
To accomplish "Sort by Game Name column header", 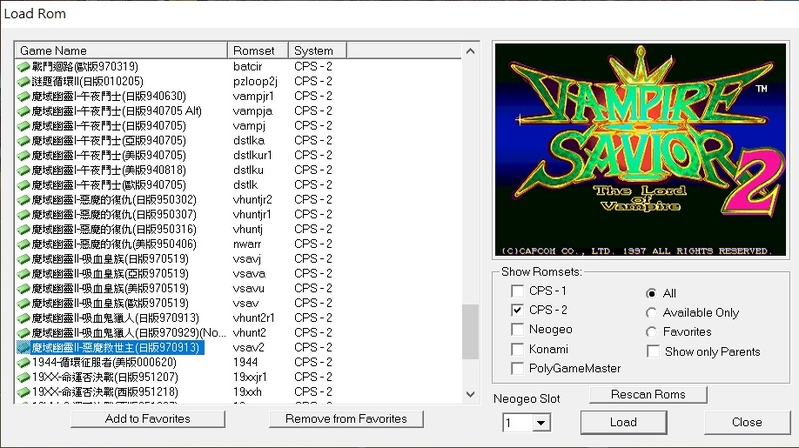I will tap(121, 50).
